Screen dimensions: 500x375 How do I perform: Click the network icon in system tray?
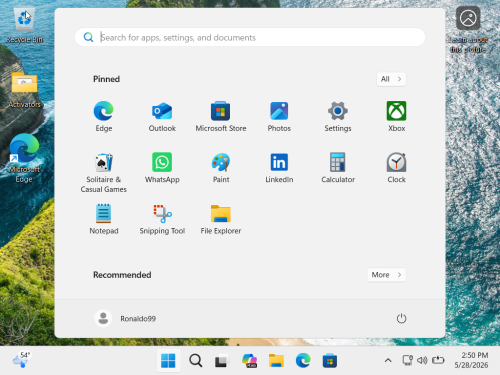pyautogui.click(x=407, y=360)
